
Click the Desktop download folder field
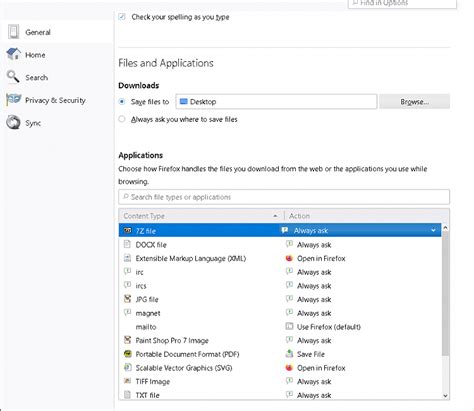[x=276, y=102]
